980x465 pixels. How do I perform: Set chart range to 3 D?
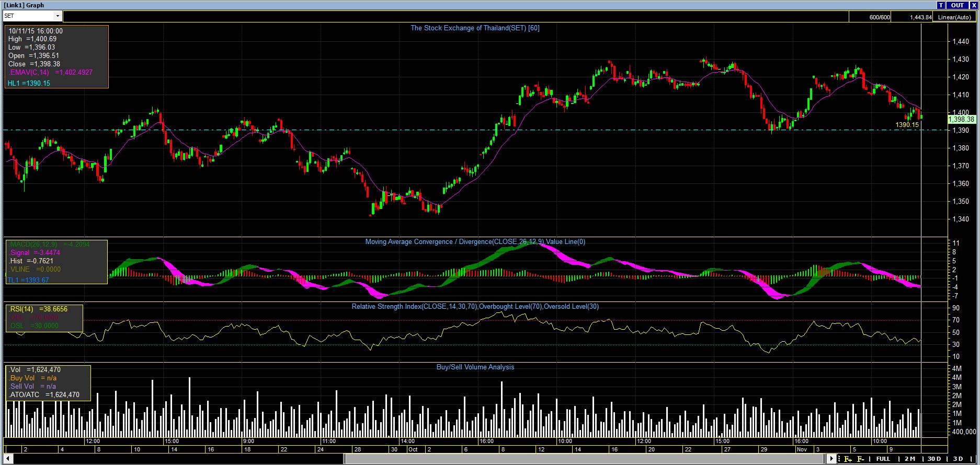958,459
